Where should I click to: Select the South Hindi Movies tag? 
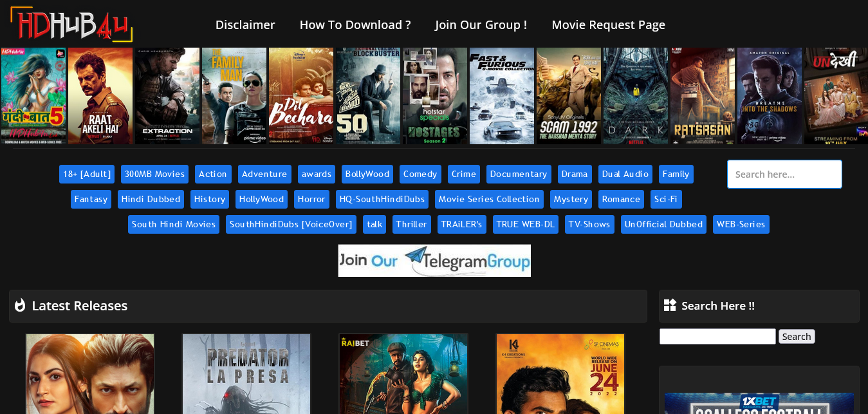(174, 224)
